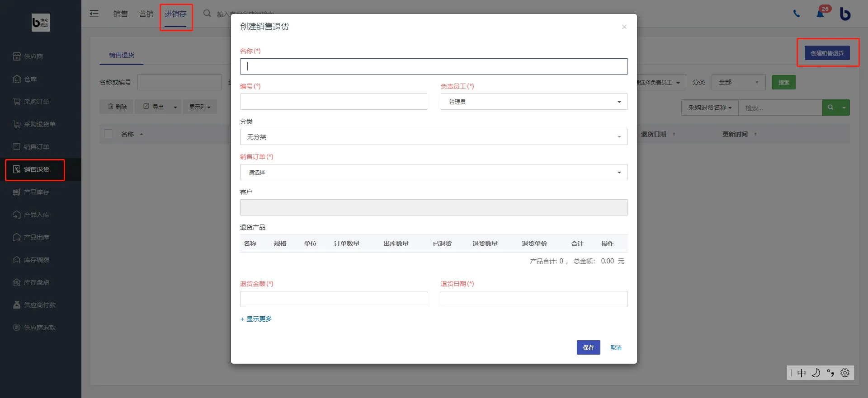Viewport: 868px width, 398px height.
Task: Sort by the 更新时间 column header
Action: (x=735, y=134)
